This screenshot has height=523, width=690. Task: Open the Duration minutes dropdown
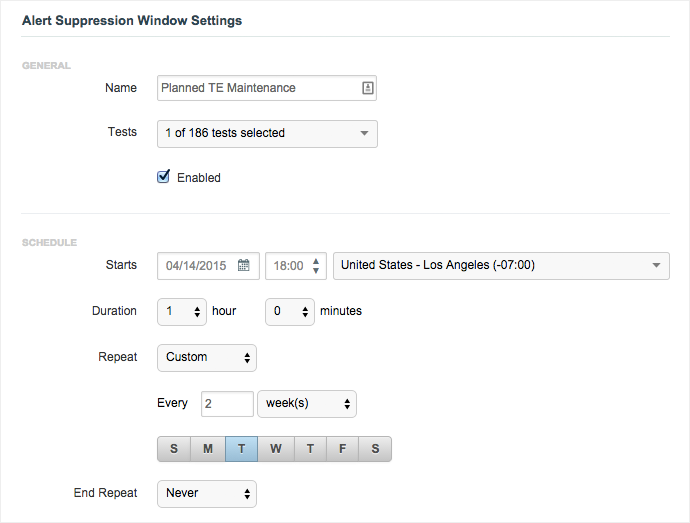tap(290, 311)
